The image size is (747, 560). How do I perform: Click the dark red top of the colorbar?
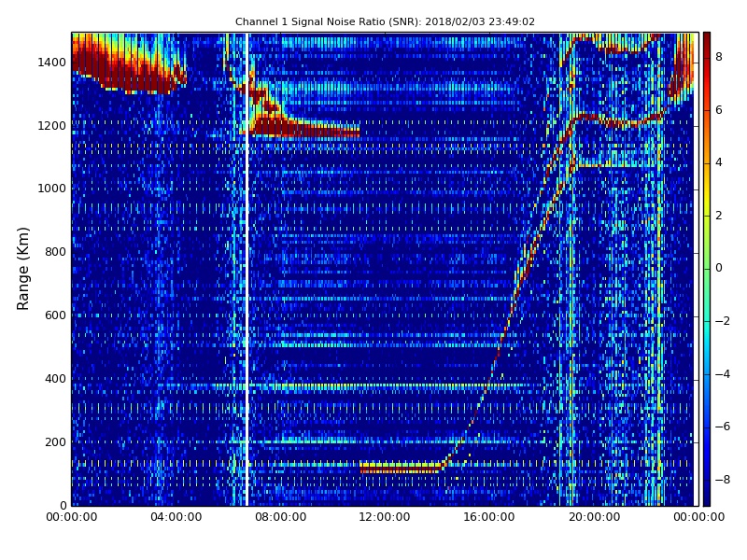pos(707,40)
